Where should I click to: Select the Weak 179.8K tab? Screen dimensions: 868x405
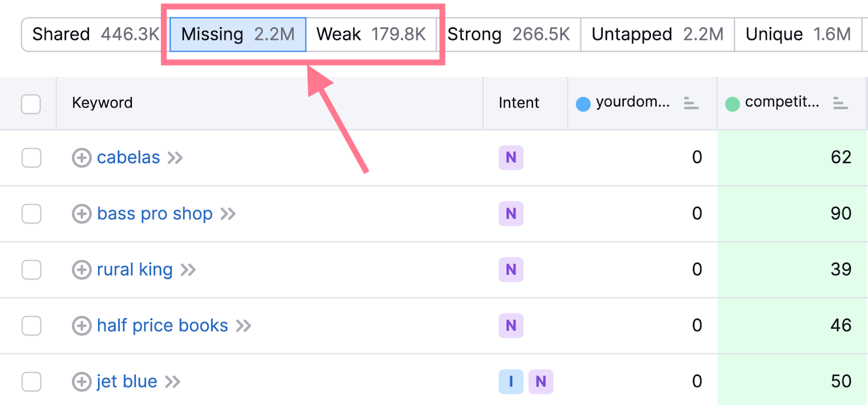point(371,34)
